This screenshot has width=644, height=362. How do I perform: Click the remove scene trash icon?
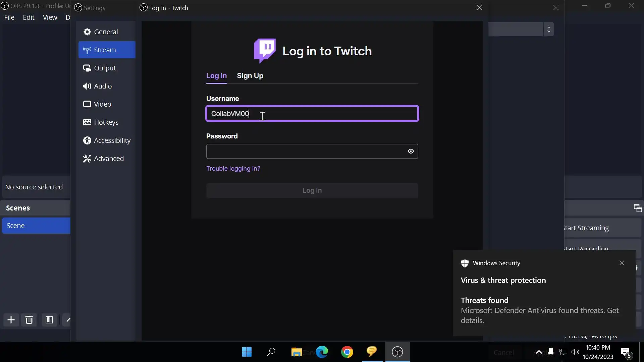(29, 320)
